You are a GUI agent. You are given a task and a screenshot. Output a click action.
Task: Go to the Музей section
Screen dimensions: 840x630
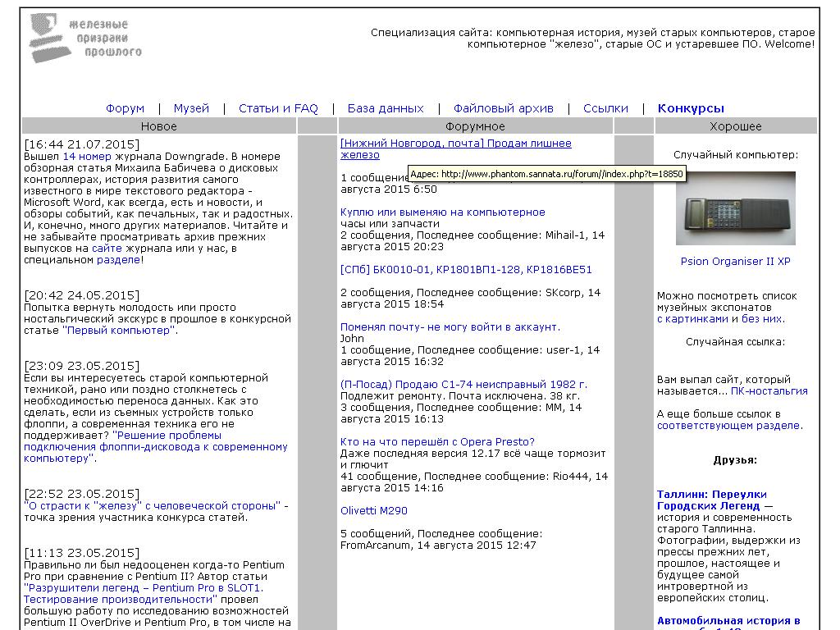coord(191,108)
